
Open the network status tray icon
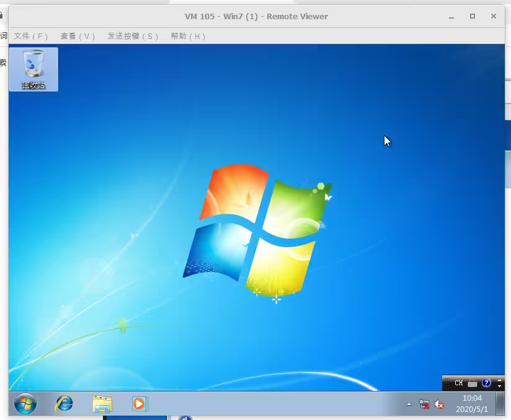click(x=424, y=405)
